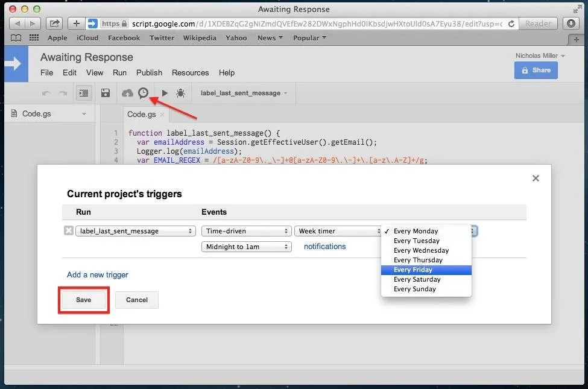Click the Save floppy disk icon
Viewport: 588px width, 389px height.
(106, 93)
